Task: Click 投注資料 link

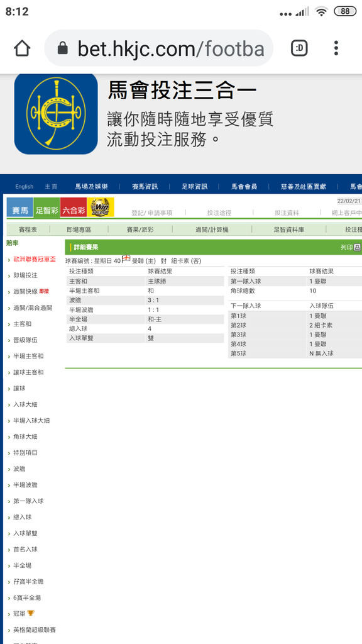Action: 287,213
